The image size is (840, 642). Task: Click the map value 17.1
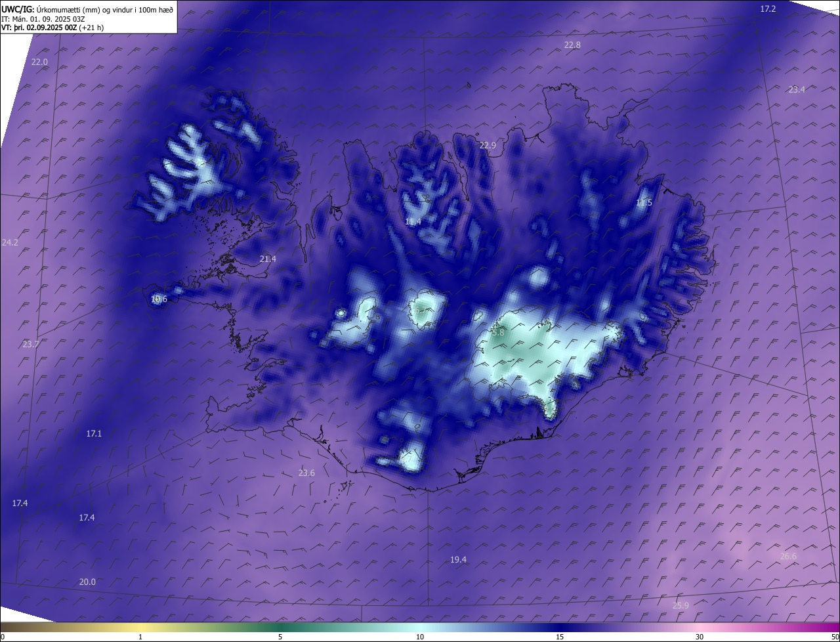[94, 433]
